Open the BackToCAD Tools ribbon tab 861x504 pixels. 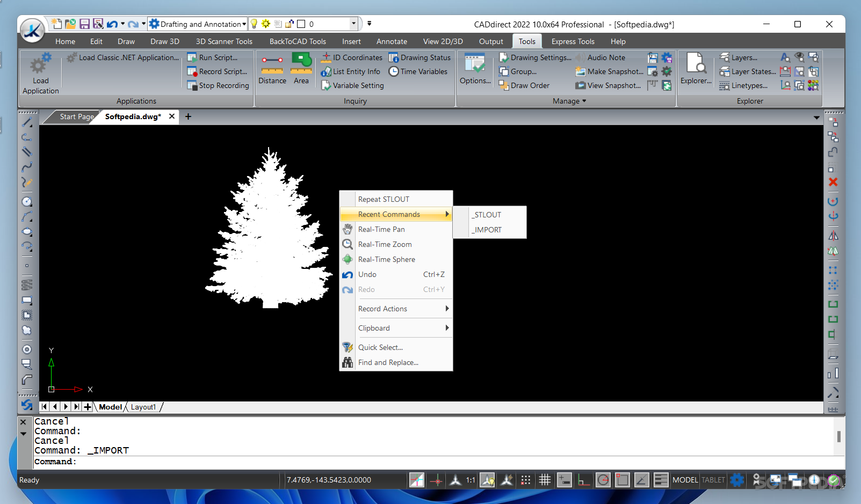click(298, 41)
